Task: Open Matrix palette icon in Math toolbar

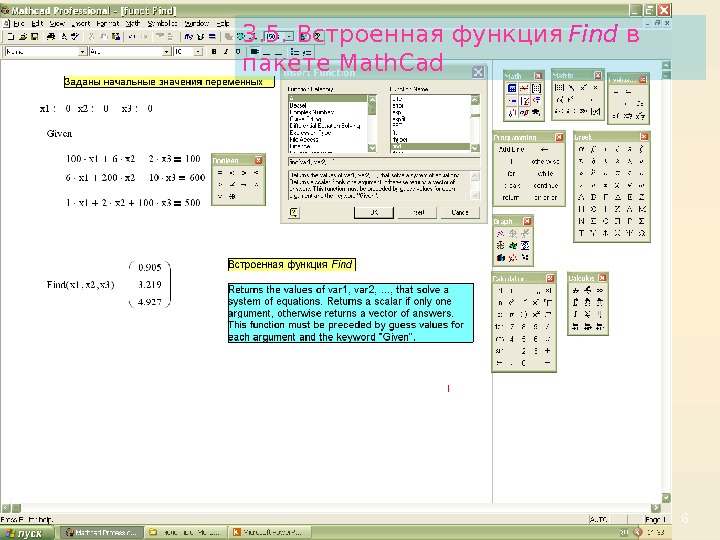Action: point(536,88)
